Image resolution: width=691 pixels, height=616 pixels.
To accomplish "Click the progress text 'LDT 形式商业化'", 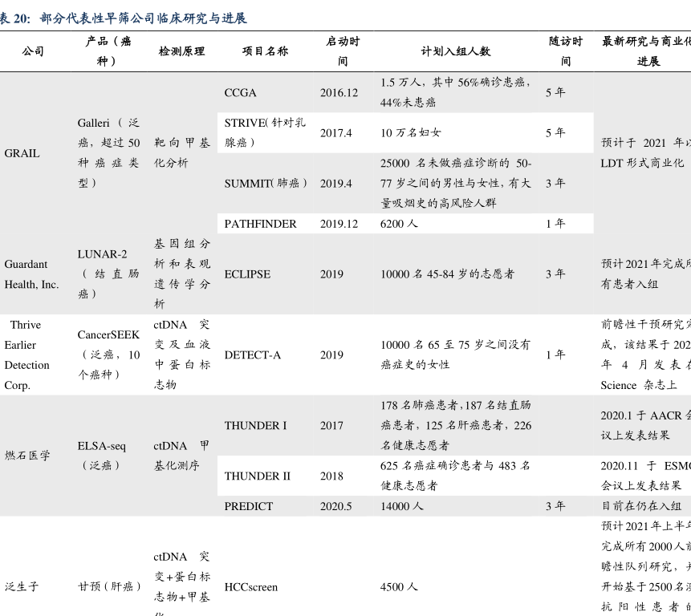I will click(642, 164).
